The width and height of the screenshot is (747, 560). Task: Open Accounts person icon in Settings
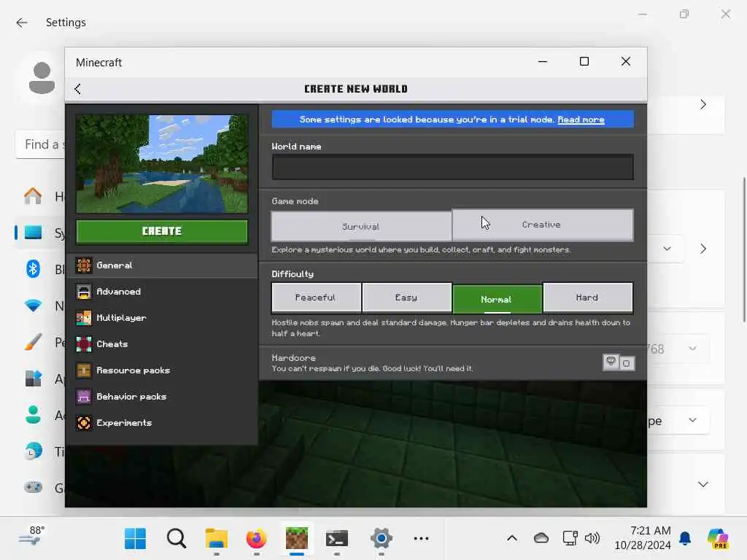point(33,415)
